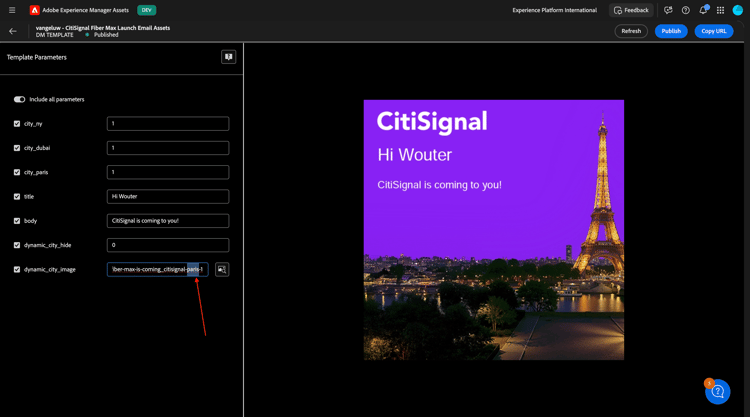Uncheck the dynamic_city_hide checkbox
The width and height of the screenshot is (750, 417).
coord(17,245)
